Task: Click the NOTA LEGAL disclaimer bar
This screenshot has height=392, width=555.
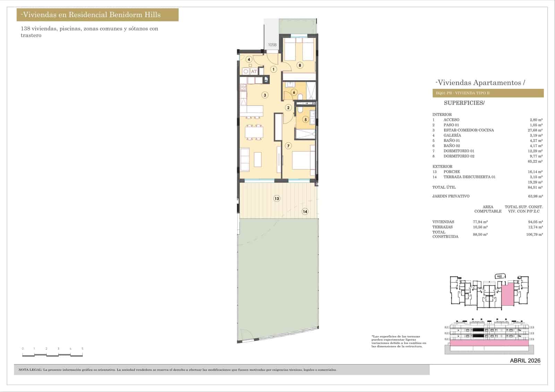Action: click(x=222, y=370)
